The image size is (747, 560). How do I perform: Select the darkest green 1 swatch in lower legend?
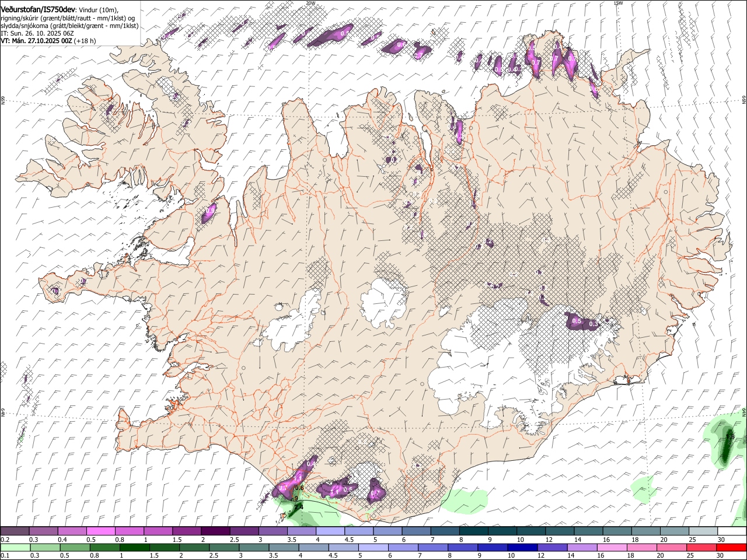[x=134, y=547]
